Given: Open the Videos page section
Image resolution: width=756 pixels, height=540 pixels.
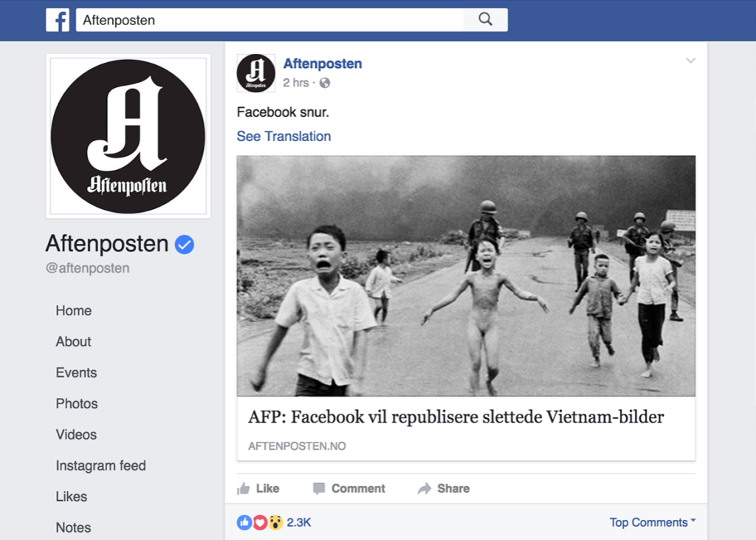Looking at the screenshot, I should click(76, 434).
